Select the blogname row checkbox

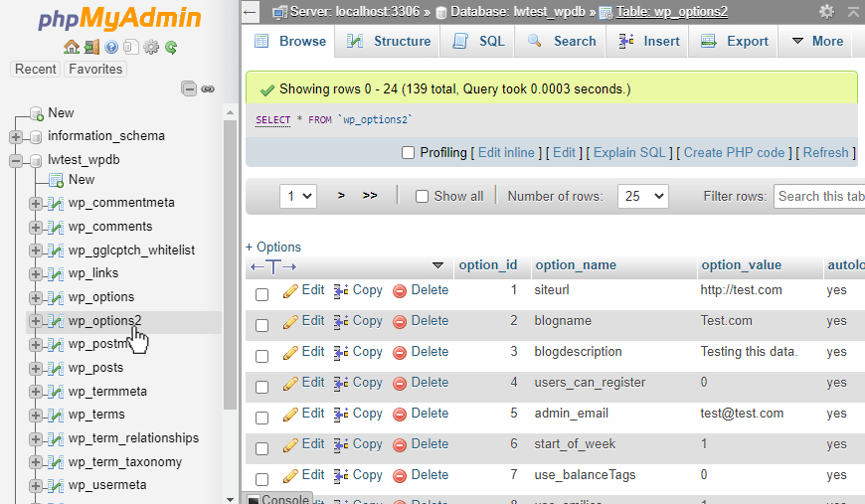262,325
